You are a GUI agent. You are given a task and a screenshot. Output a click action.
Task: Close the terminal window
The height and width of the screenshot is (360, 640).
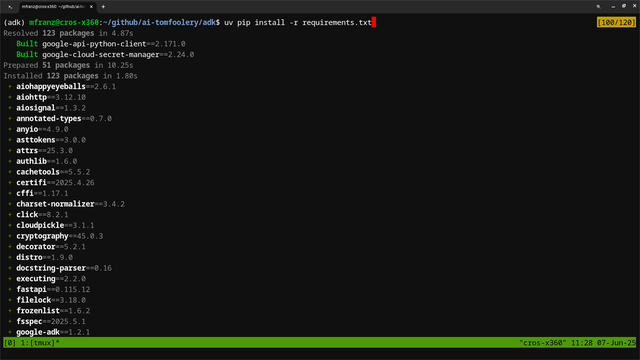click(x=635, y=6)
